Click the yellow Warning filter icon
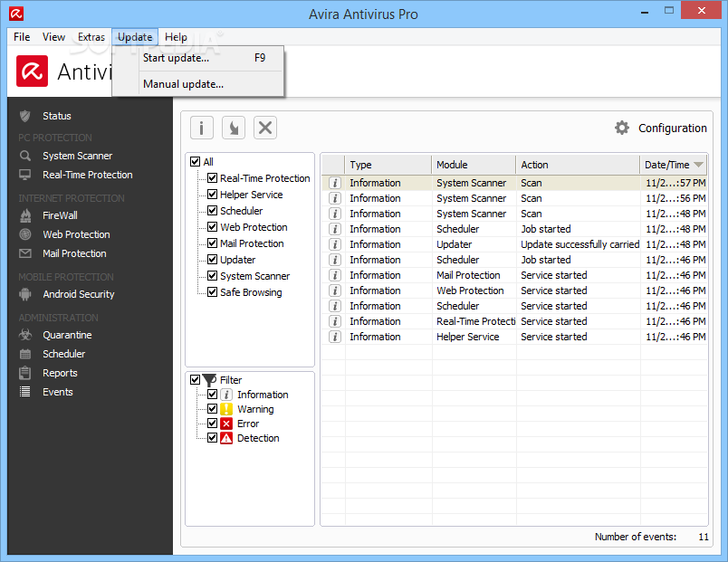This screenshot has height=562, width=728. [226, 409]
